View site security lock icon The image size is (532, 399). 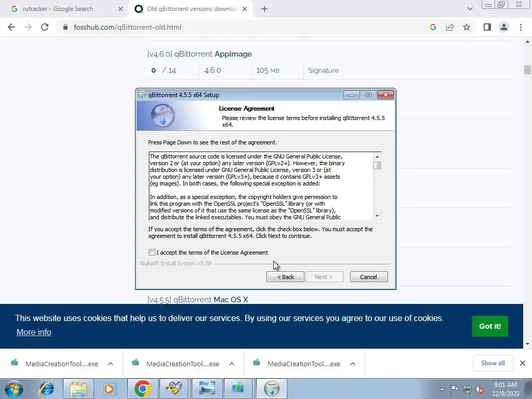point(65,27)
